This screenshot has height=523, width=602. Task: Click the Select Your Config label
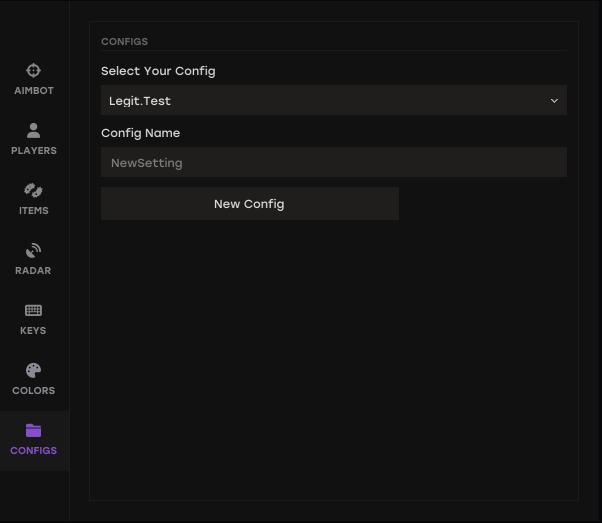(x=158, y=71)
